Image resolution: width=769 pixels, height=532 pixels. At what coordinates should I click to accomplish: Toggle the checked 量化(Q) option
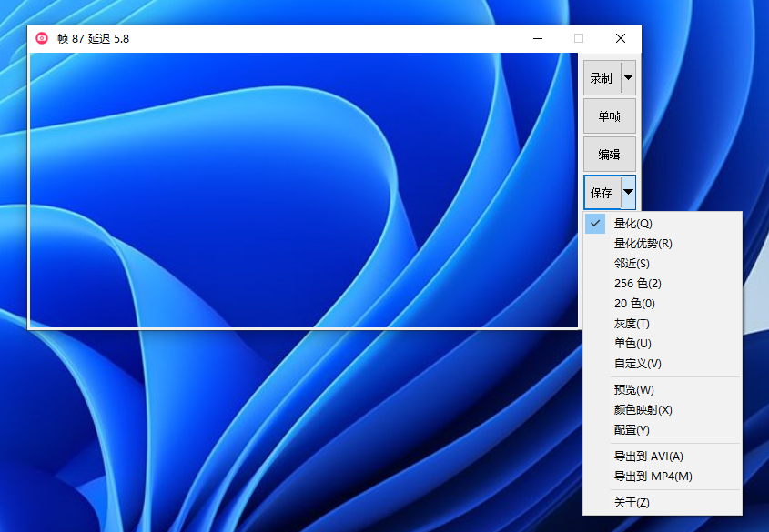point(633,224)
